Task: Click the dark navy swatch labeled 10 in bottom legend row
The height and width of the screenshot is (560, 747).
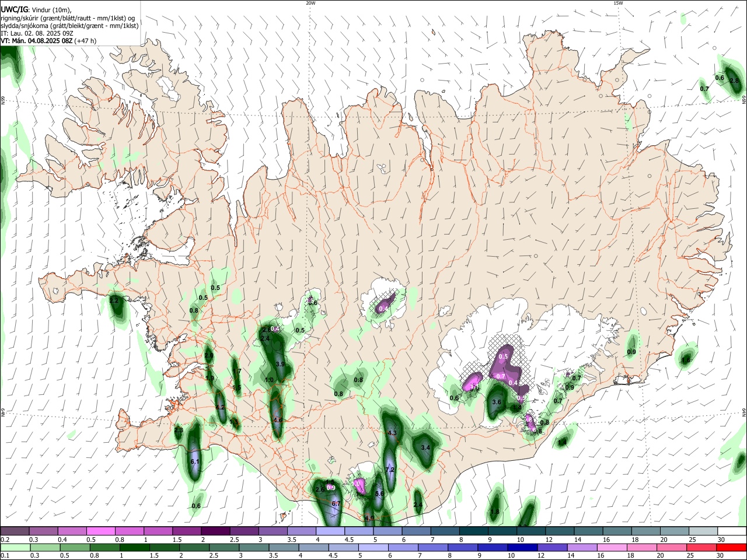Action: (x=522, y=547)
